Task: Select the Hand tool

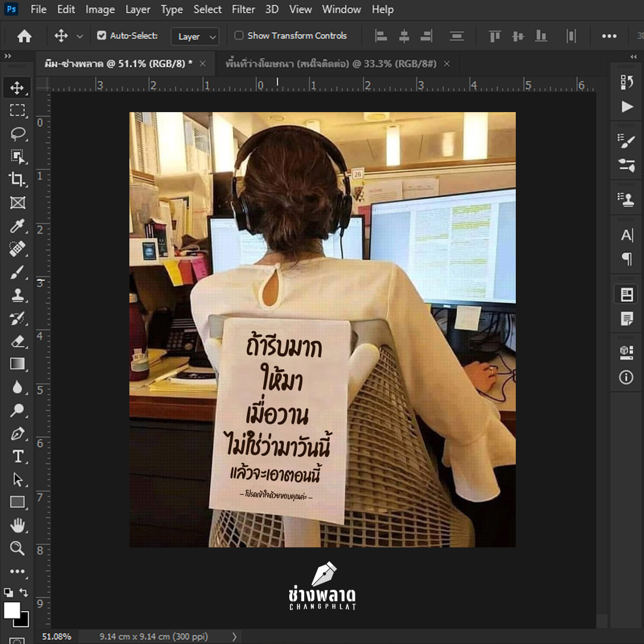Action: coord(17,525)
